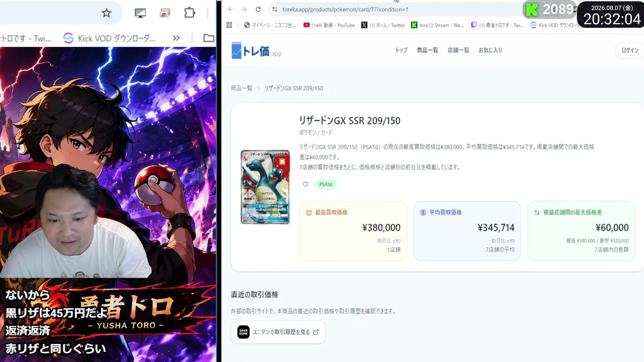Open the ホーム / Twitter bookmark
Viewport: 644px width, 362px height.
click(383, 25)
